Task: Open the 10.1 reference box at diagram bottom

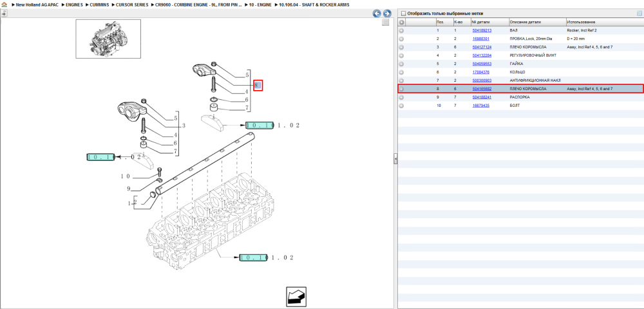Action: (x=253, y=257)
